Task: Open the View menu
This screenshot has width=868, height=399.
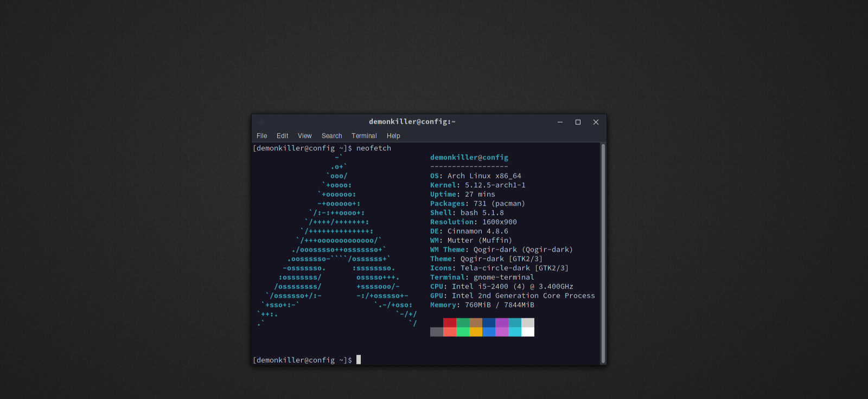Action: [304, 136]
